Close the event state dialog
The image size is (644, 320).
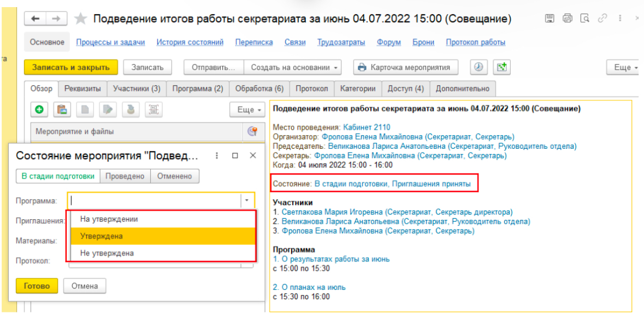(x=253, y=155)
